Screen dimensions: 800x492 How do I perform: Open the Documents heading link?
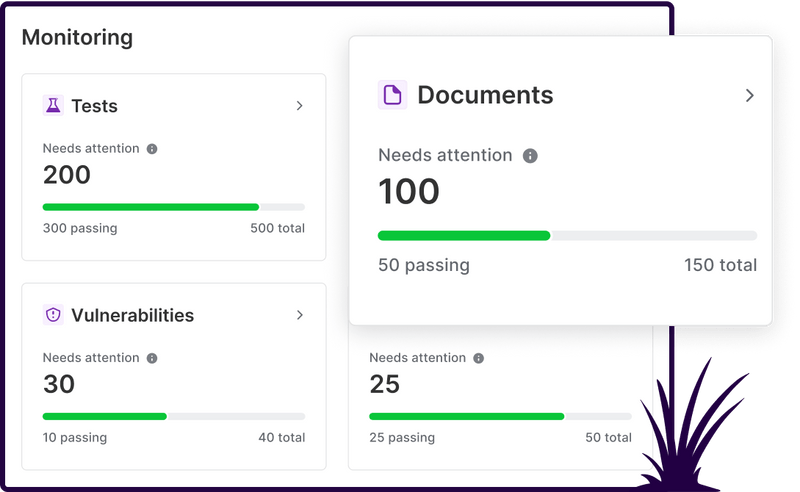[485, 95]
